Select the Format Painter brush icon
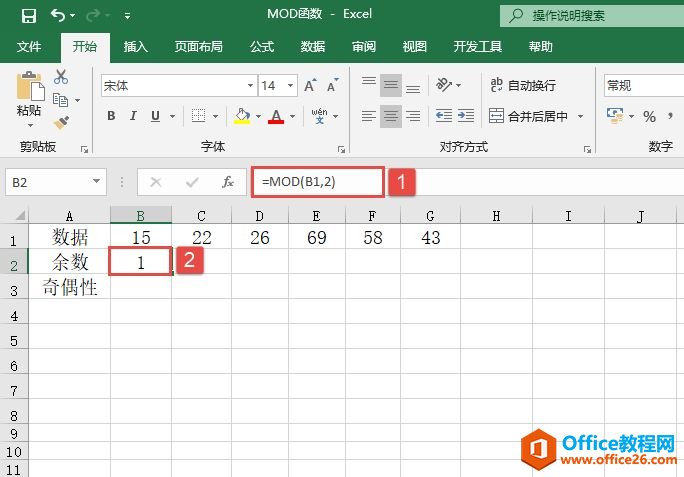 tap(61, 122)
